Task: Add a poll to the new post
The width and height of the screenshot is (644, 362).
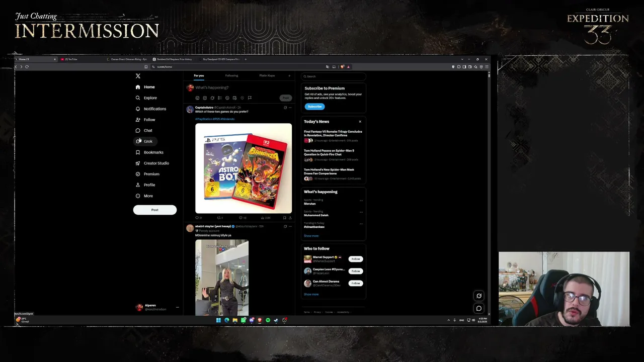Action: [220, 98]
